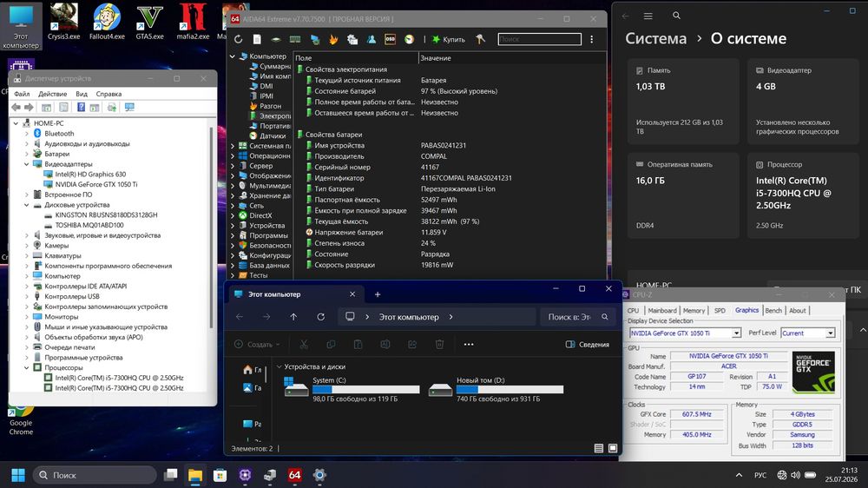
Task: Open the Справка menu in Device Manager
Action: [x=108, y=94]
